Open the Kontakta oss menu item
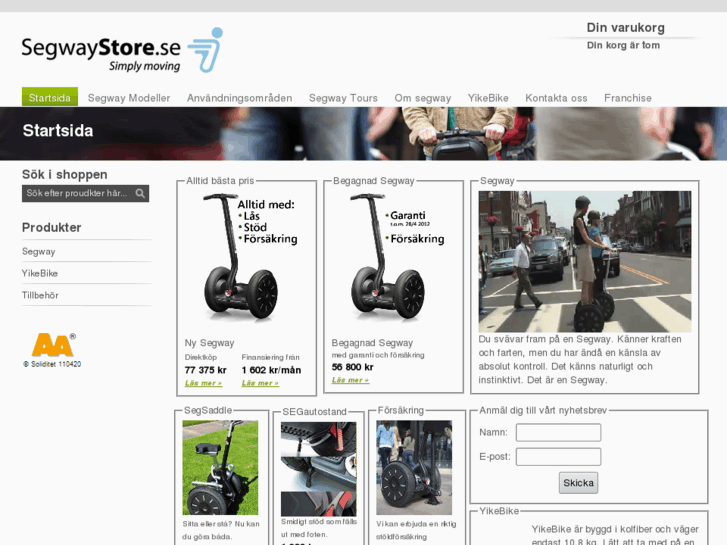Viewport: 727px width, 545px height. 556,98
